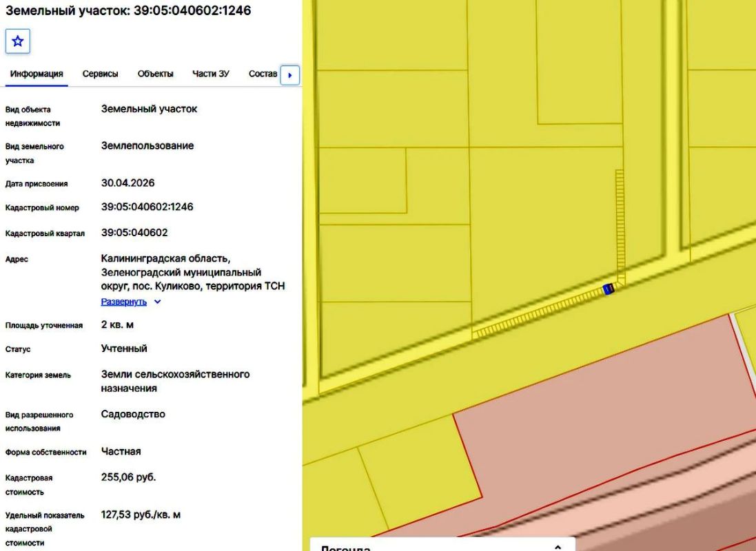Click the 'Вид разрешенного использования' label
Image resolution: width=756 pixels, height=551 pixels.
(39, 422)
